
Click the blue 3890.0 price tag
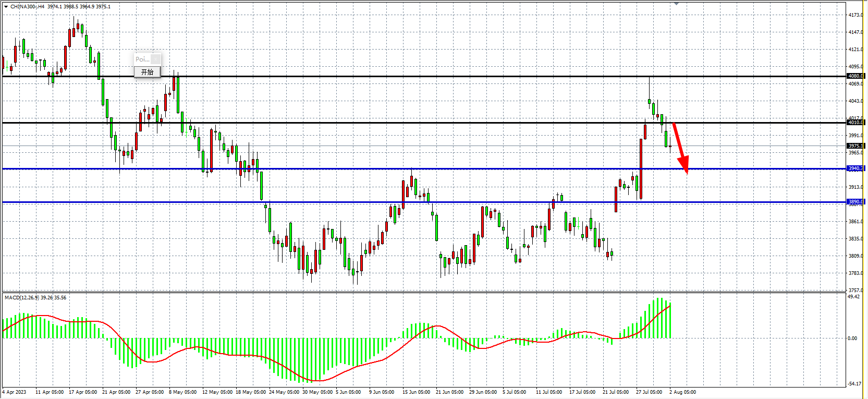click(855, 202)
